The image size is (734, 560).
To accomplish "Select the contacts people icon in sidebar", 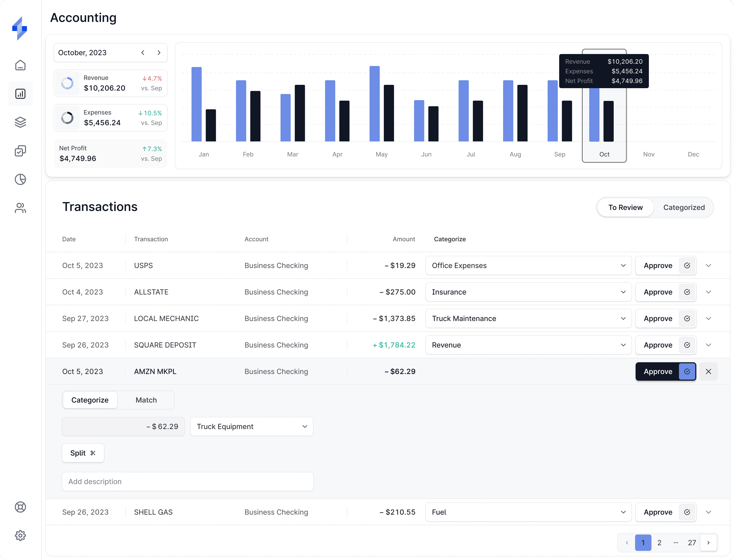I will click(20, 208).
